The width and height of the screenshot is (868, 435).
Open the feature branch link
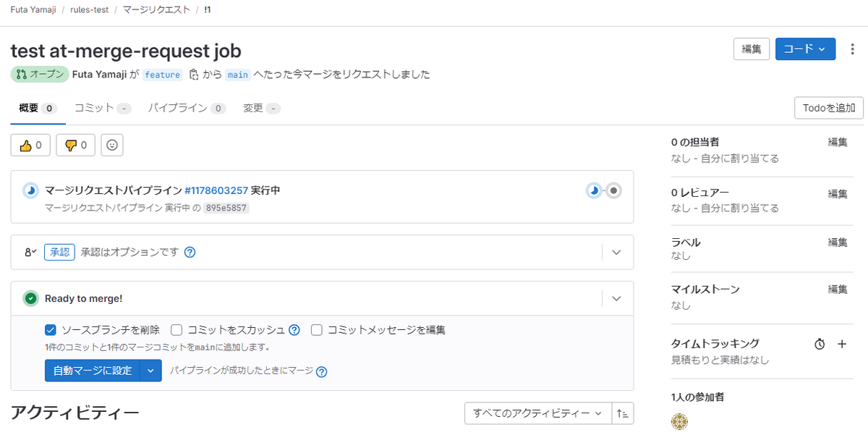point(163,75)
